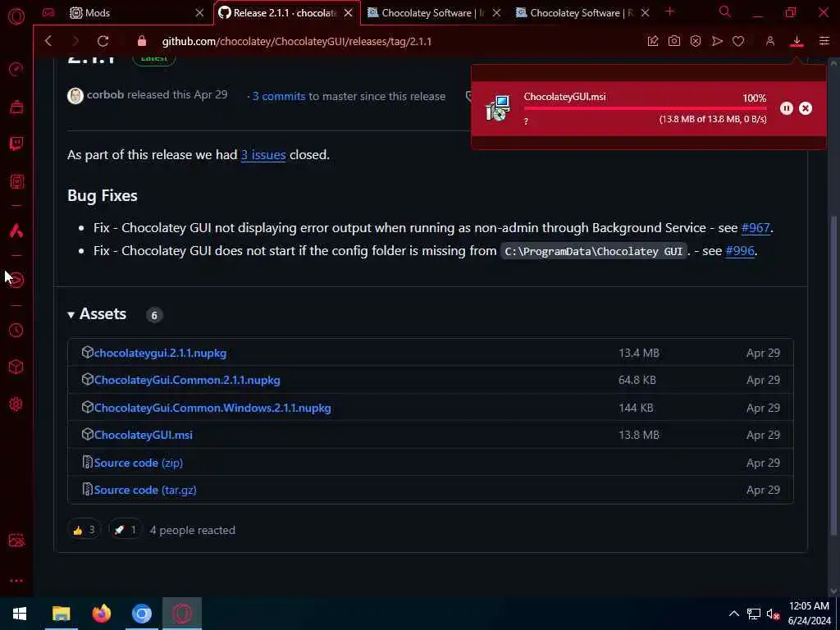The width and height of the screenshot is (840, 630).
Task: Open the Twitch sidebar icon
Action: (x=16, y=144)
